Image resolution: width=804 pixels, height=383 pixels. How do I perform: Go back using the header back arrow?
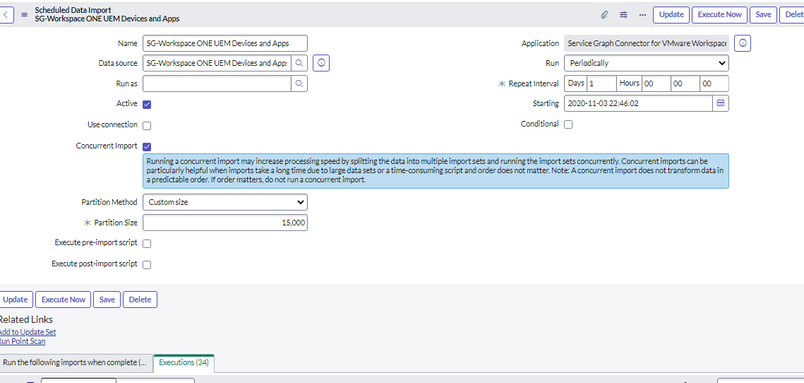[x=6, y=14]
